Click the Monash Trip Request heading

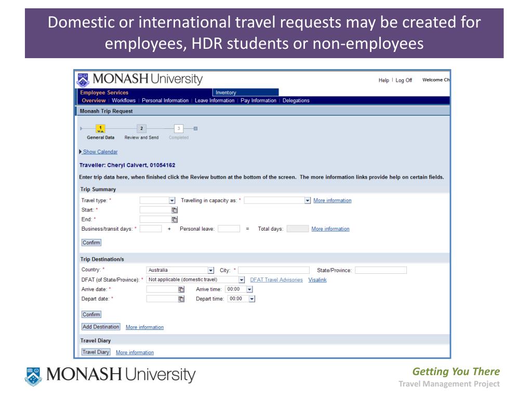106,111
